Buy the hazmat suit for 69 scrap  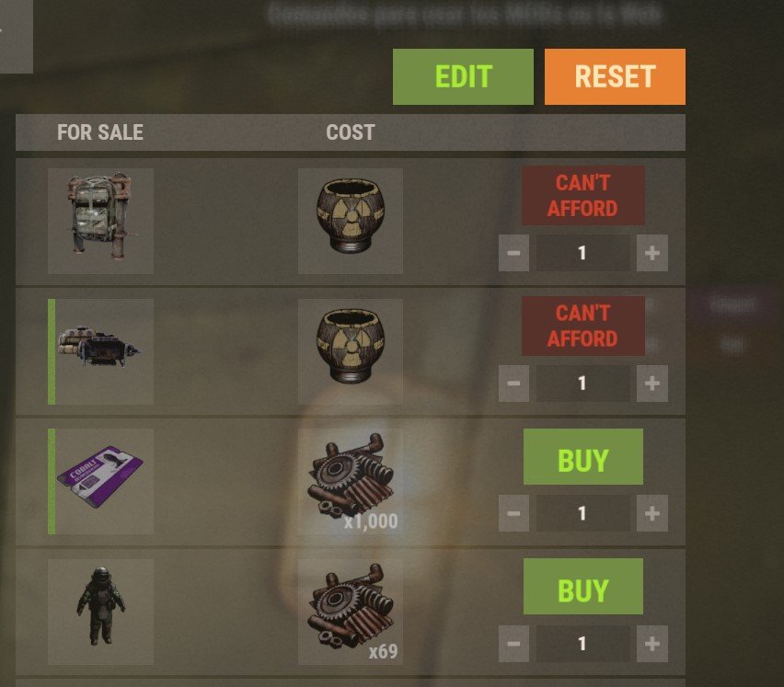[583, 587]
